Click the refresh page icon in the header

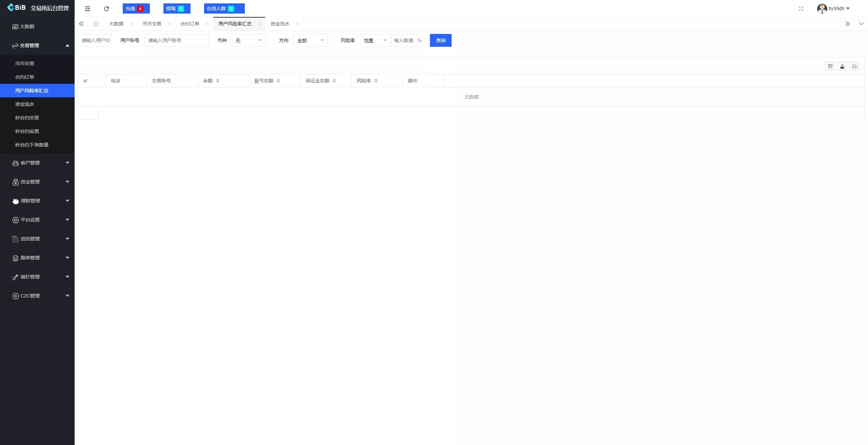[106, 8]
